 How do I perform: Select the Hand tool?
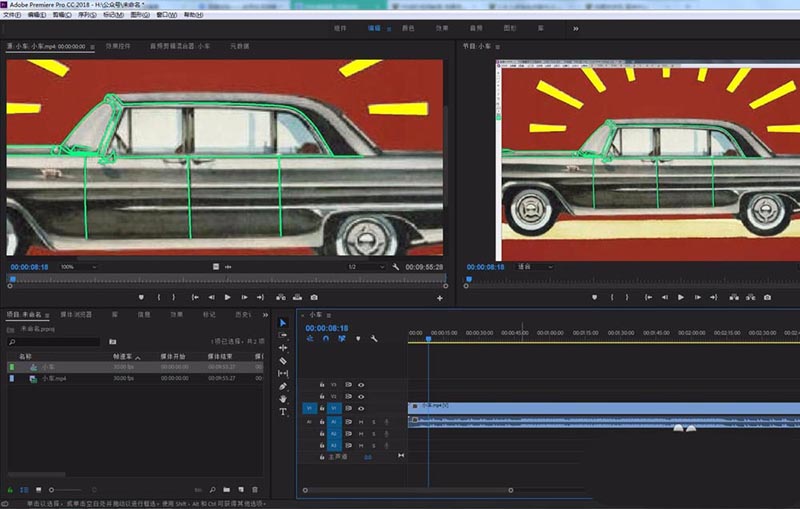point(283,399)
